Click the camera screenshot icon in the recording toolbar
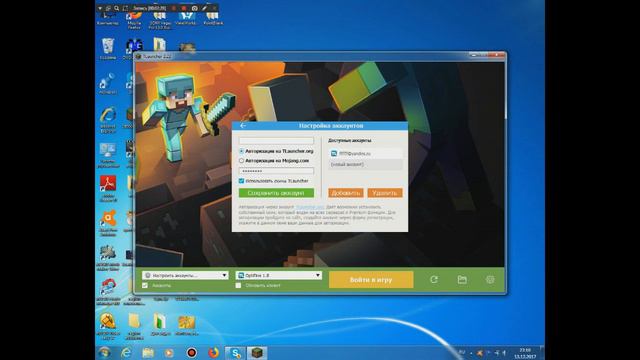This screenshot has width=640, height=360. click(x=195, y=8)
